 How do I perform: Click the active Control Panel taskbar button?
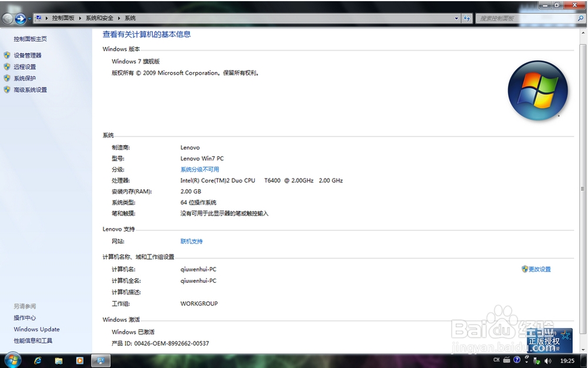pyautogui.click(x=101, y=360)
